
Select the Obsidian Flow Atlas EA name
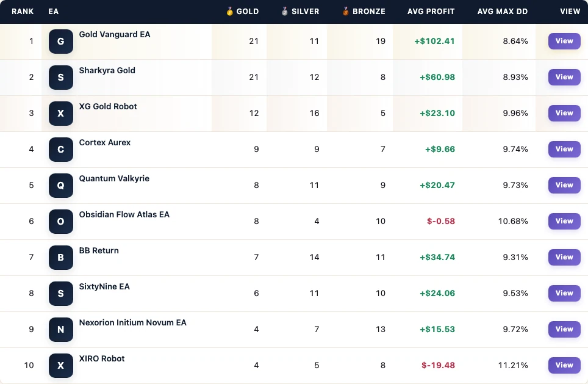coord(124,215)
